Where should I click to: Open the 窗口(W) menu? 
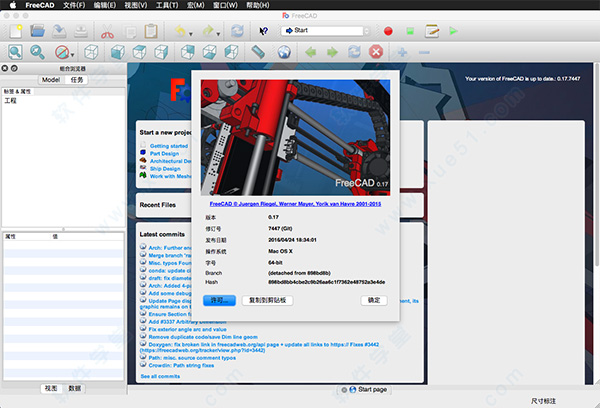pyautogui.click(x=225, y=5)
